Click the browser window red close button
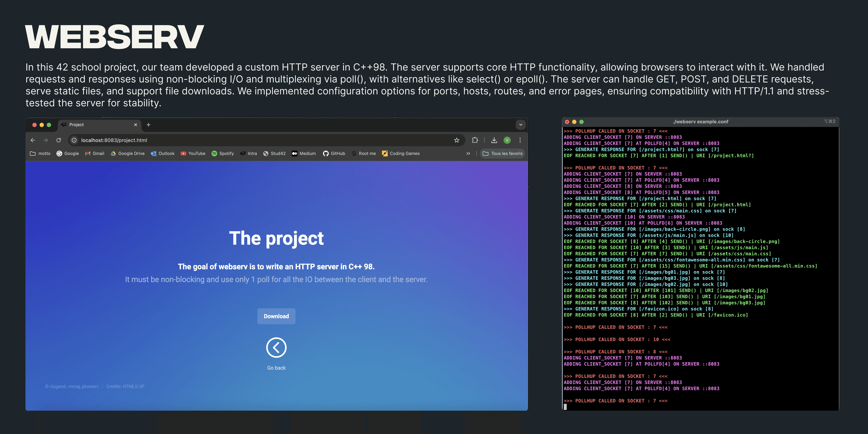The width and height of the screenshot is (868, 434). (x=34, y=125)
